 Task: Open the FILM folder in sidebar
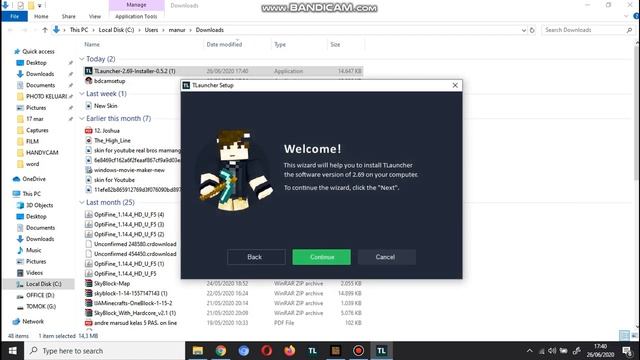coord(32,141)
